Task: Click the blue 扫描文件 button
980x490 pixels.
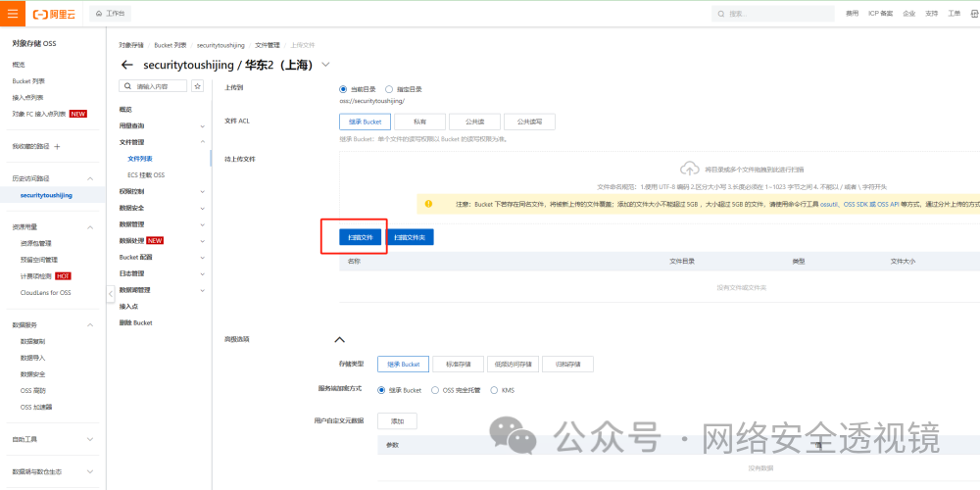Action: click(360, 237)
